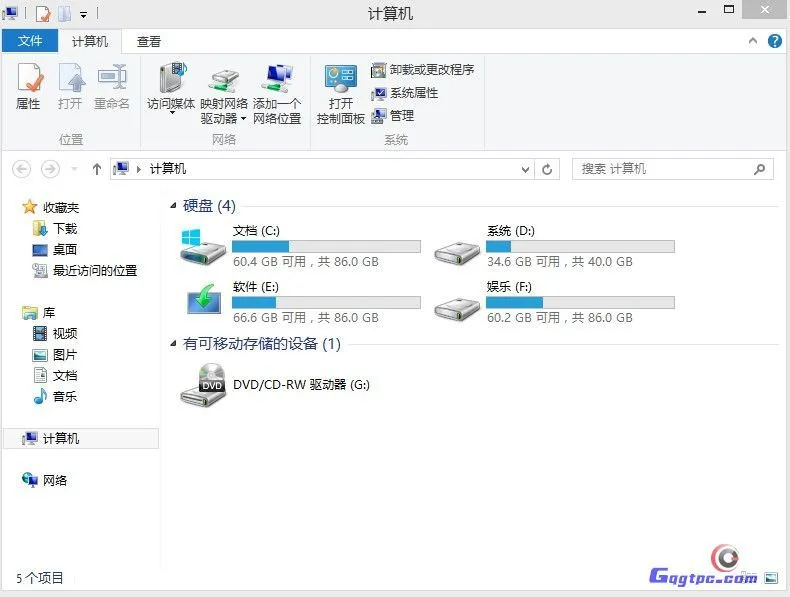Viewport: 790px width, 598px height.
Task: Switch to large icons view in status bar
Action: click(x=771, y=578)
